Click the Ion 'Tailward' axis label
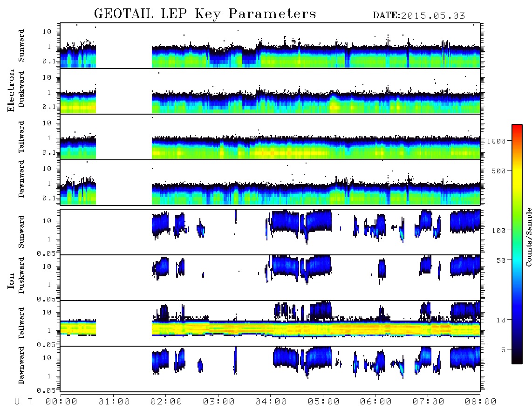 pyautogui.click(x=21, y=323)
